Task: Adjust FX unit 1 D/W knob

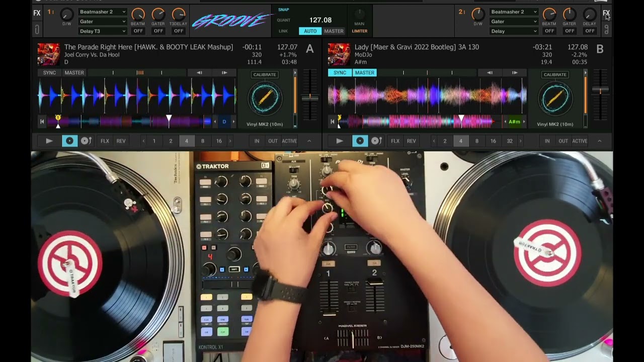Action: pyautogui.click(x=66, y=15)
